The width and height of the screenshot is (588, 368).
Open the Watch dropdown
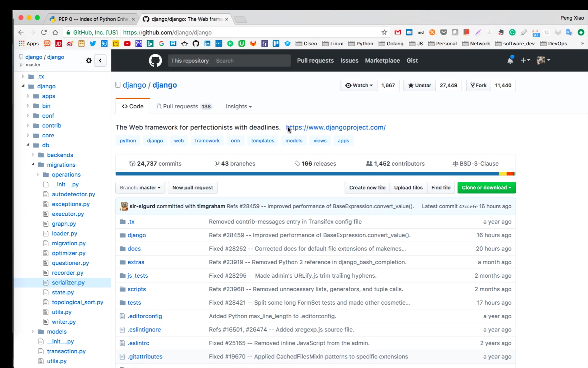click(x=359, y=86)
